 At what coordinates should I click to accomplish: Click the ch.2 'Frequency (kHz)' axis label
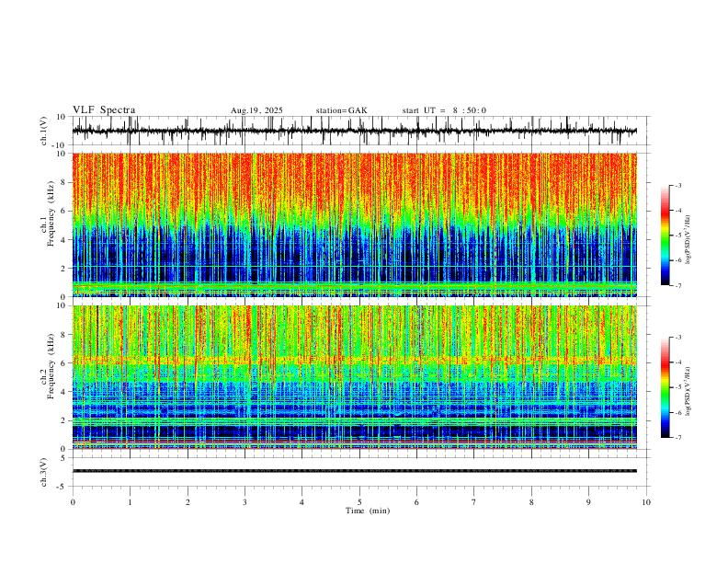pos(51,366)
